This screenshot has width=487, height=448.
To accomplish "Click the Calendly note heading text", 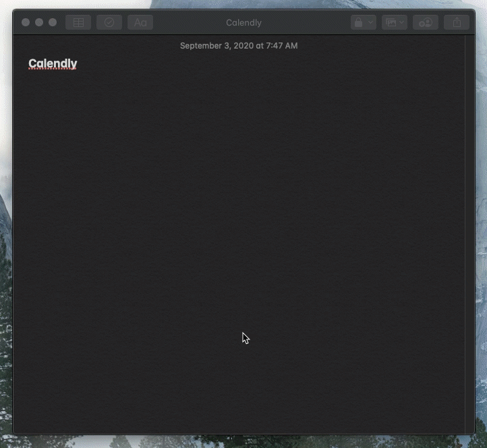I will 53,63.
